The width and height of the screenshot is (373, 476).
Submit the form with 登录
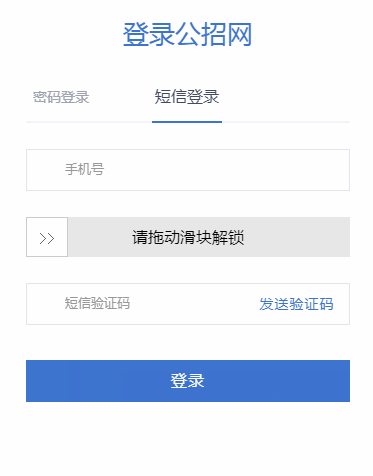coord(188,381)
